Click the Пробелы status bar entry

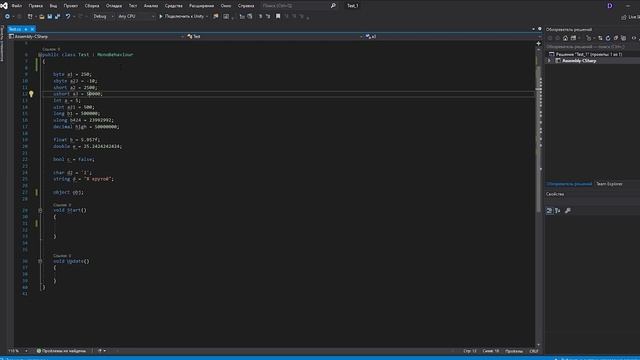point(514,351)
